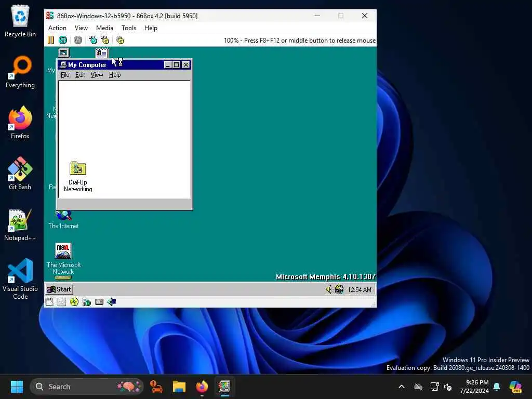The width and height of the screenshot is (532, 399).
Task: Select the Git Bash desktop shortcut
Action: click(20, 174)
